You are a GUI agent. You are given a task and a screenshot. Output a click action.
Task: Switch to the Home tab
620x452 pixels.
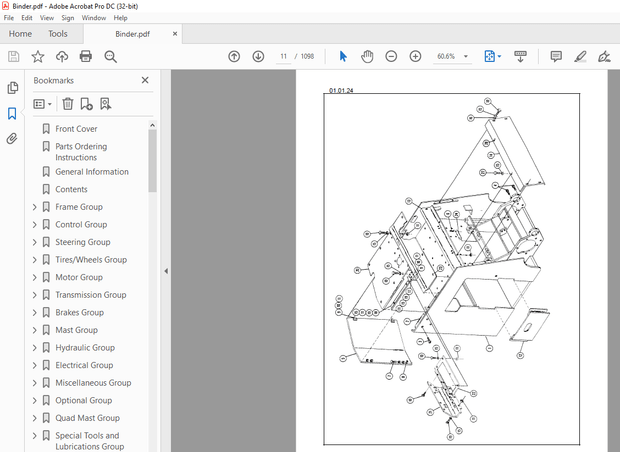pyautogui.click(x=20, y=34)
